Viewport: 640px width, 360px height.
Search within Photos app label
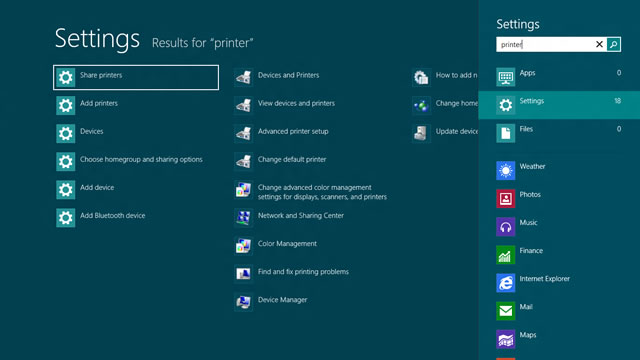click(530, 195)
